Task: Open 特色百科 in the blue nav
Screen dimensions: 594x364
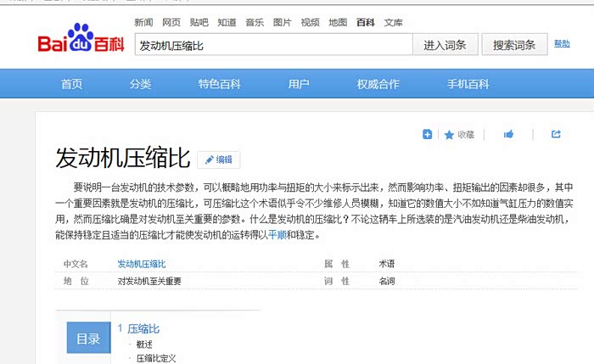Action: point(219,84)
